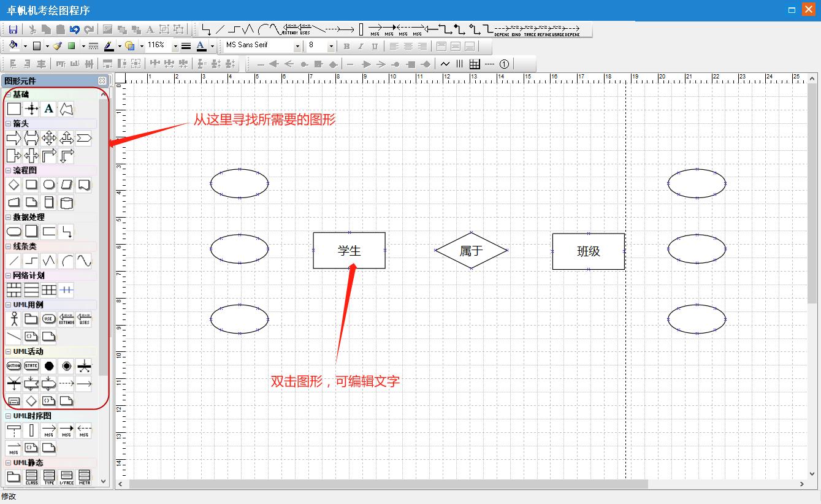The height and width of the screenshot is (504, 821).
Task: Collapse the 基础 category
Action: coord(9,94)
